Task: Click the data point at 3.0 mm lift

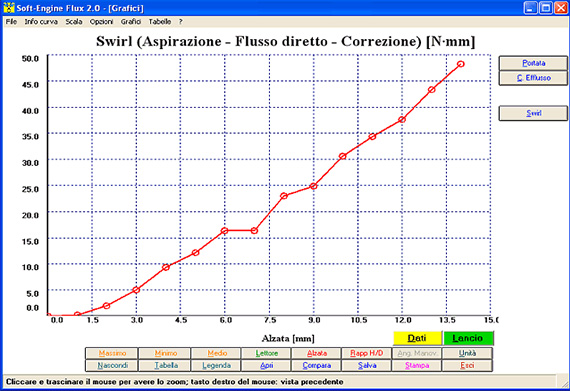Action: click(x=136, y=290)
